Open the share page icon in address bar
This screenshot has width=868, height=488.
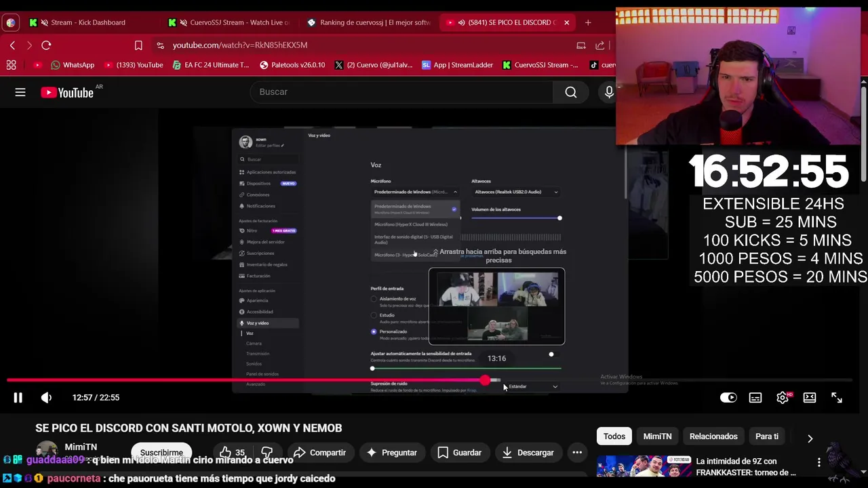pyautogui.click(x=600, y=45)
